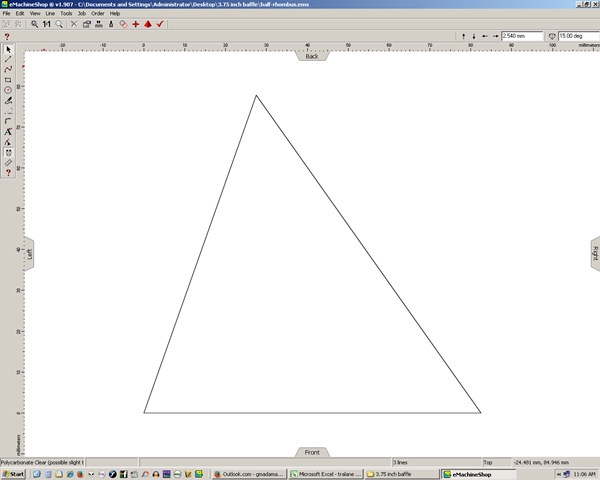Open the Help menu
Image resolution: width=600 pixels, height=480 pixels.
click(x=115, y=13)
